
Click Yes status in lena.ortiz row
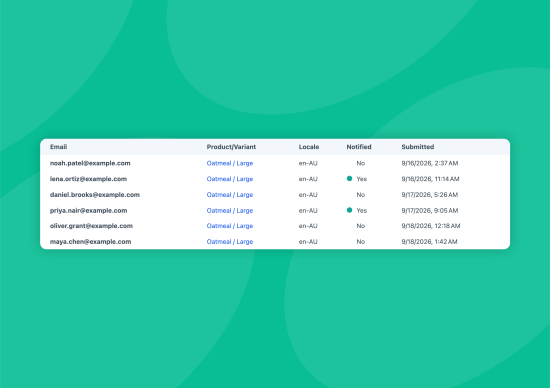[x=362, y=179]
